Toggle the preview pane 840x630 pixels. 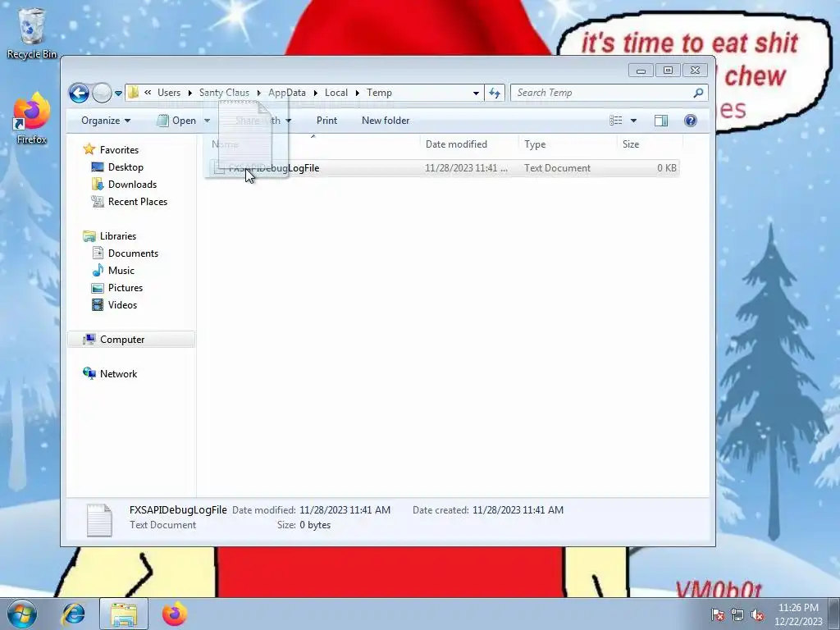(661, 121)
